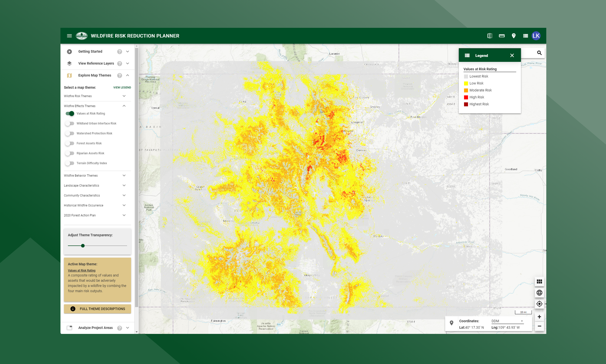
Task: Open help for Analyze Project Areas
Action: (x=120, y=328)
